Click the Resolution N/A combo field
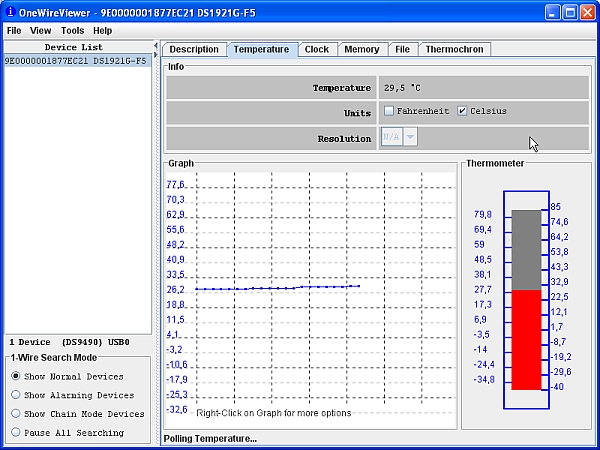Image resolution: width=600 pixels, height=450 pixels. pos(392,137)
